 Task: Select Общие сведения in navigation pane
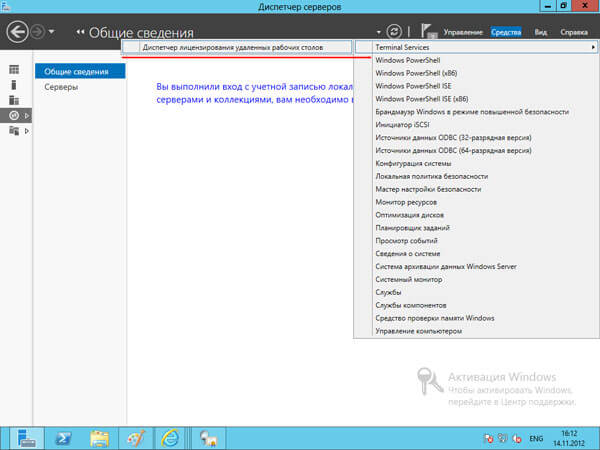coord(80,72)
